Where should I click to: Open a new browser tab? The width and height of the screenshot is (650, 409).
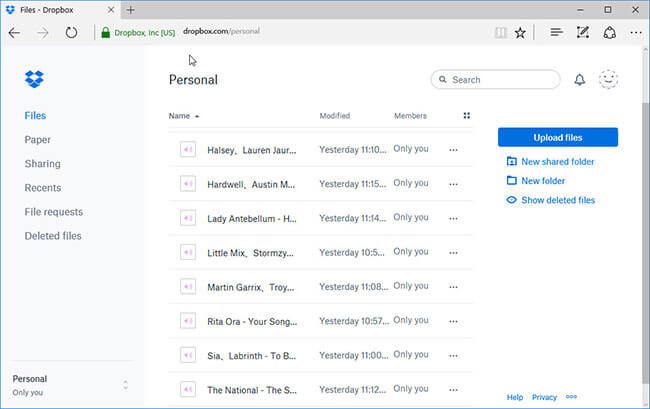coord(131,9)
